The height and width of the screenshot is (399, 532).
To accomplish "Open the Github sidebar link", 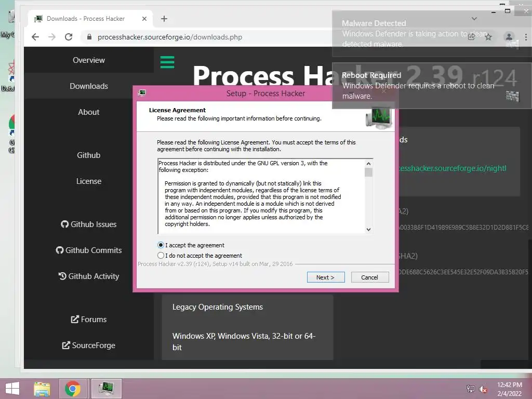I will pyautogui.click(x=88, y=155).
